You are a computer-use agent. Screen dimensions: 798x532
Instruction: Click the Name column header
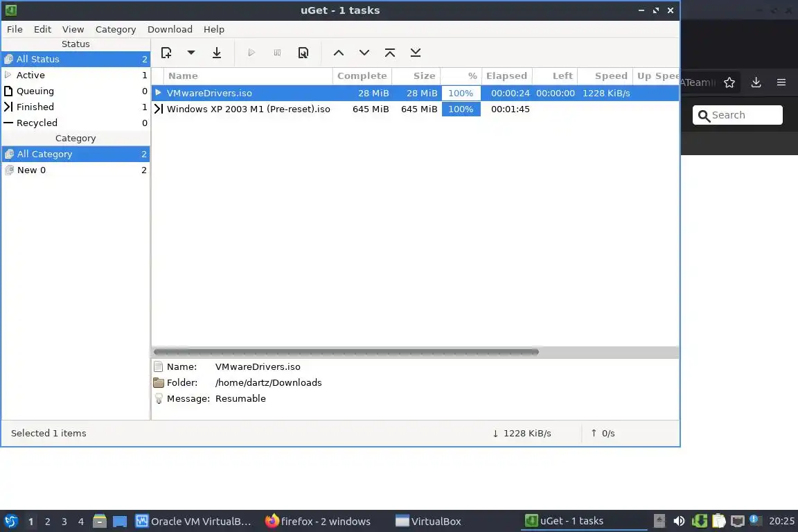coord(249,76)
